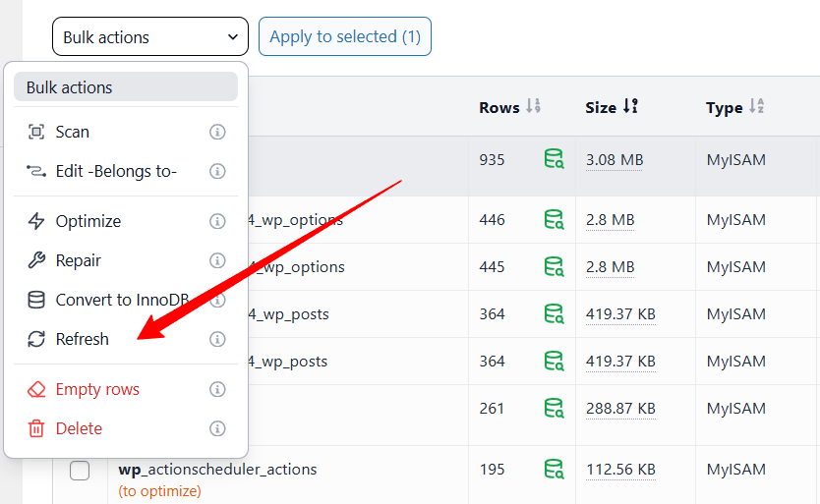Screen dimensions: 820x504
Task: Click the Delete trash can icon
Action: (36, 428)
